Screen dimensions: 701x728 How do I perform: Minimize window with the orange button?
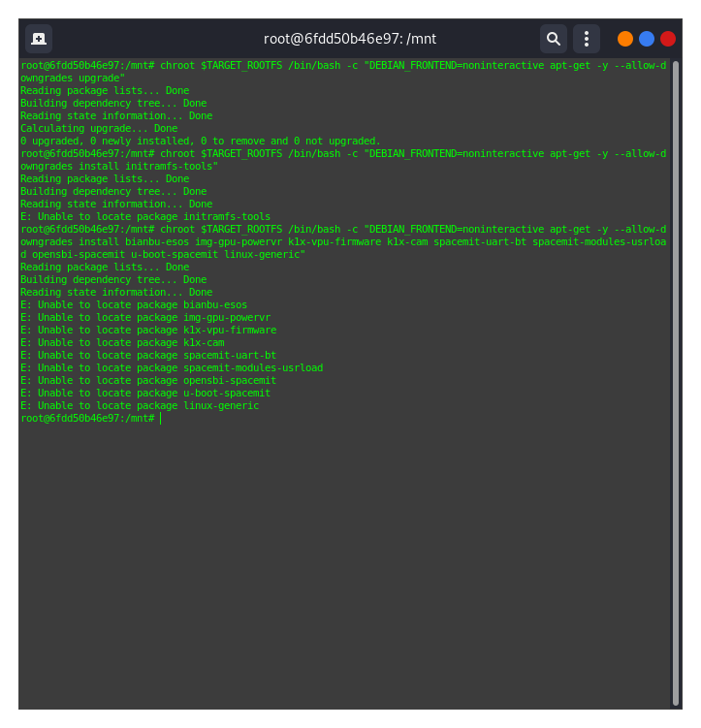tap(625, 39)
